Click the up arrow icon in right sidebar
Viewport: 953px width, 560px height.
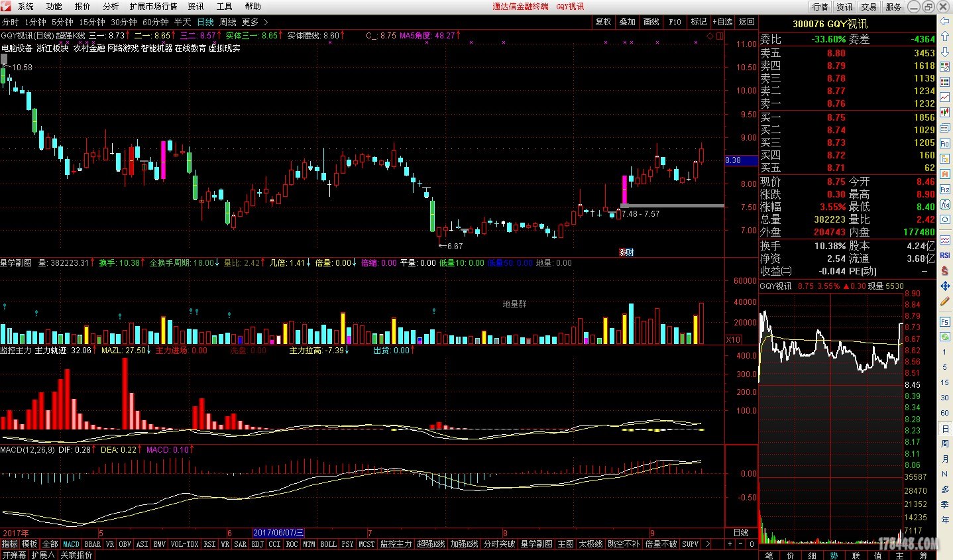945,36
